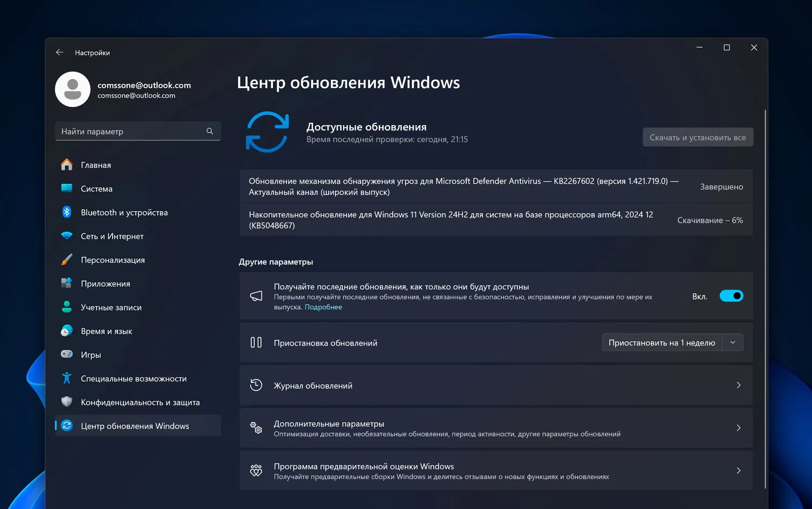The height and width of the screenshot is (509, 812).
Task: Click the megaphone icon for latest updates
Action: [x=256, y=296]
